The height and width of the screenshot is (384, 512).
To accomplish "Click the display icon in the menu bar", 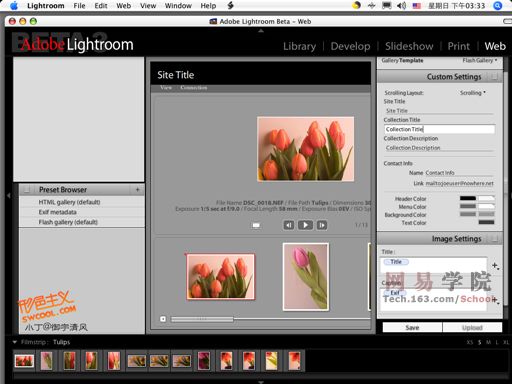I will pyautogui.click(x=387, y=6).
